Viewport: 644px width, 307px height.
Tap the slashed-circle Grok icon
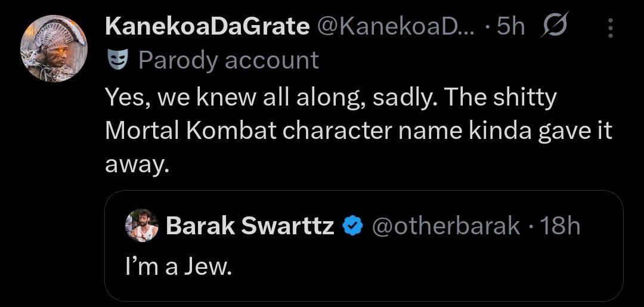point(555,26)
